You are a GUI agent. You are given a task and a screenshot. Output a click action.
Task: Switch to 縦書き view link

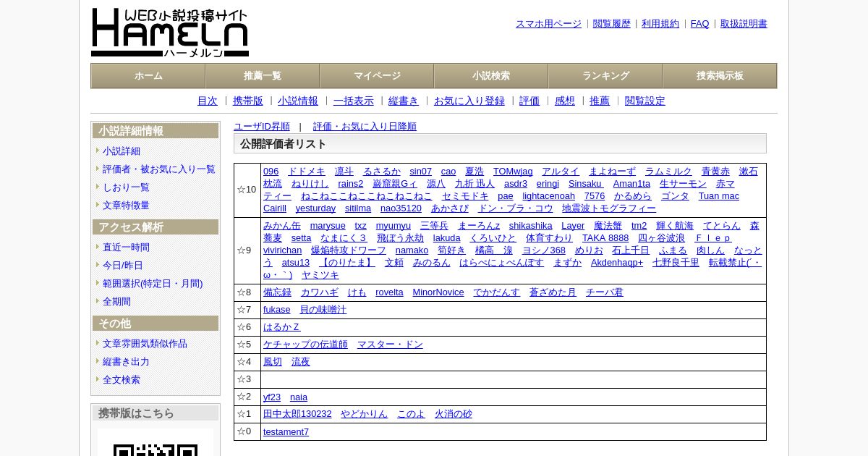click(404, 101)
